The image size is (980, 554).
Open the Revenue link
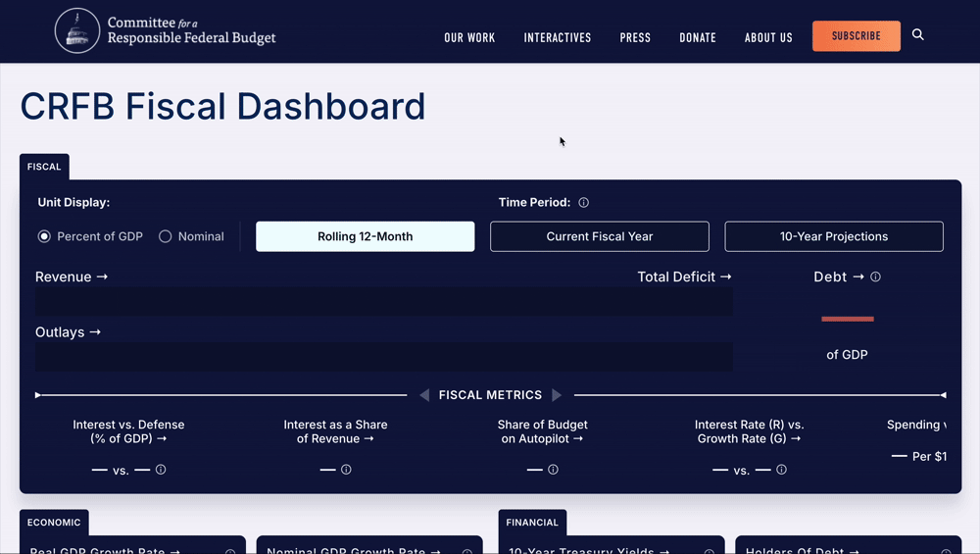tap(72, 277)
